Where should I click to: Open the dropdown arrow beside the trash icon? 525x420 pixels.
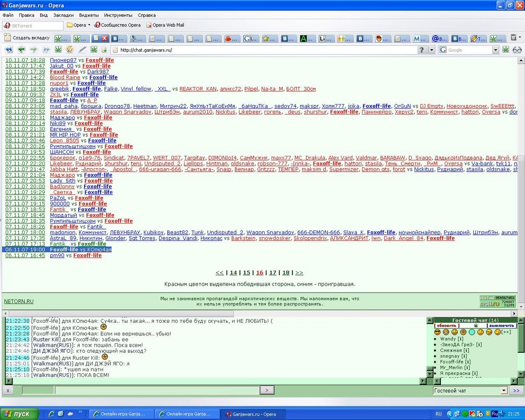(520, 37)
